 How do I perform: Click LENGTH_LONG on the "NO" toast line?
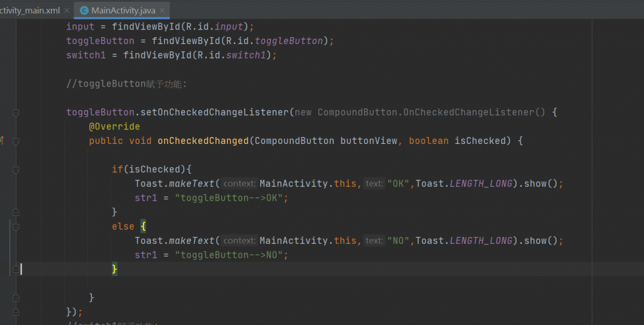click(481, 241)
